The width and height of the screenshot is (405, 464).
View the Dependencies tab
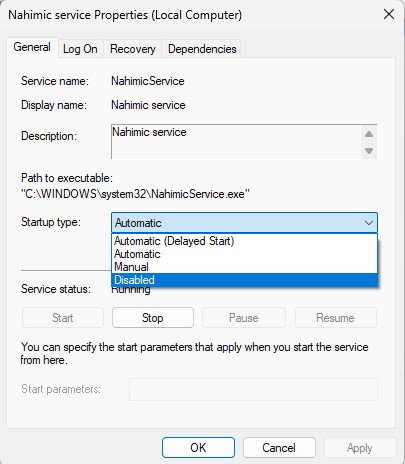click(x=202, y=49)
